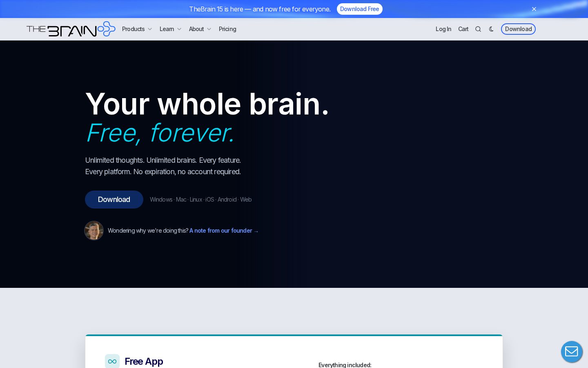Expand the Products dropdown menu
Screen dimensions: 588x368
(x=137, y=29)
